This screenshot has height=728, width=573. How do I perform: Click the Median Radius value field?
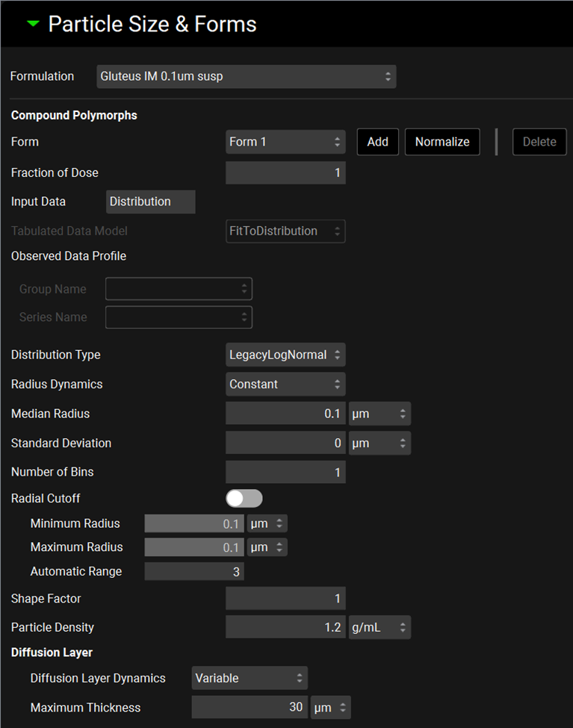(285, 414)
